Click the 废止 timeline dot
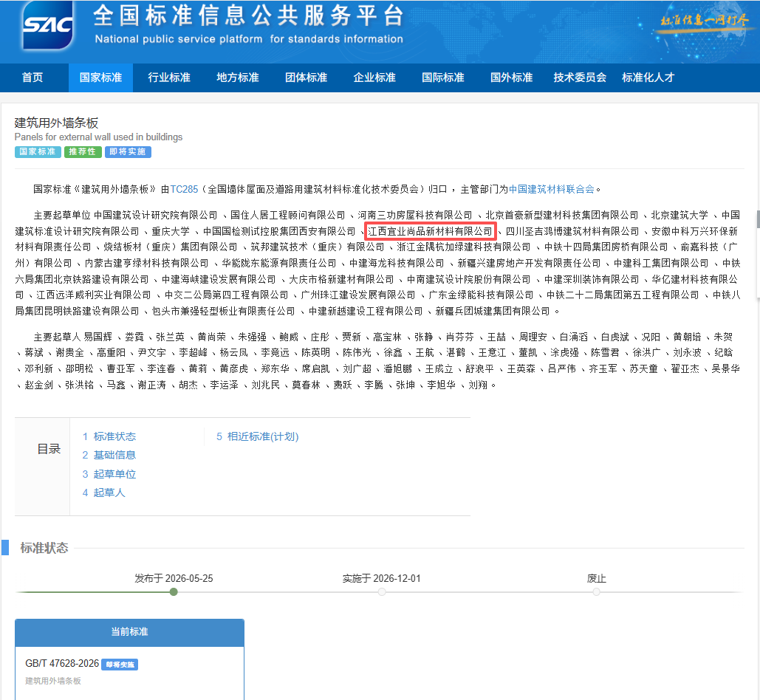The image size is (760, 700). 596,592
